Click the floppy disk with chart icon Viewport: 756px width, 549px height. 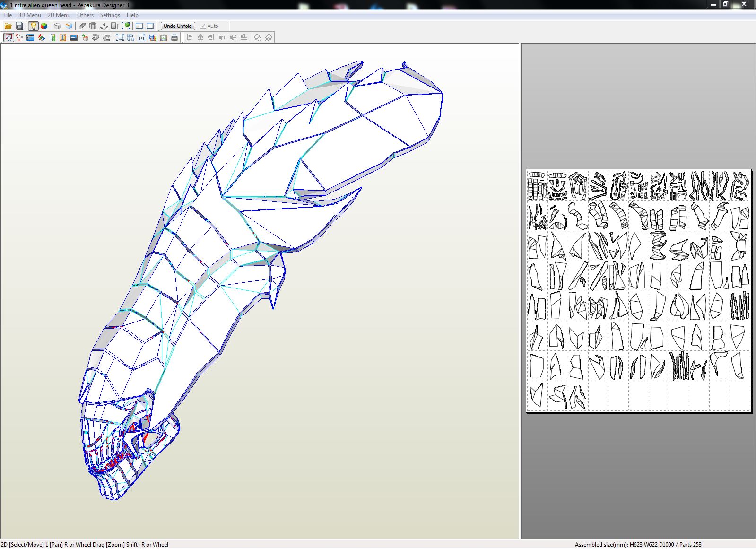click(152, 37)
